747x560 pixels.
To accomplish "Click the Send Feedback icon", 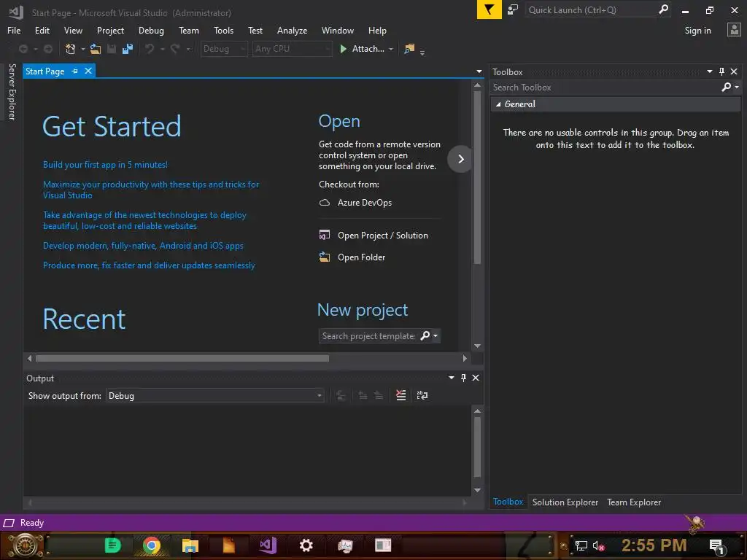I will (x=513, y=9).
